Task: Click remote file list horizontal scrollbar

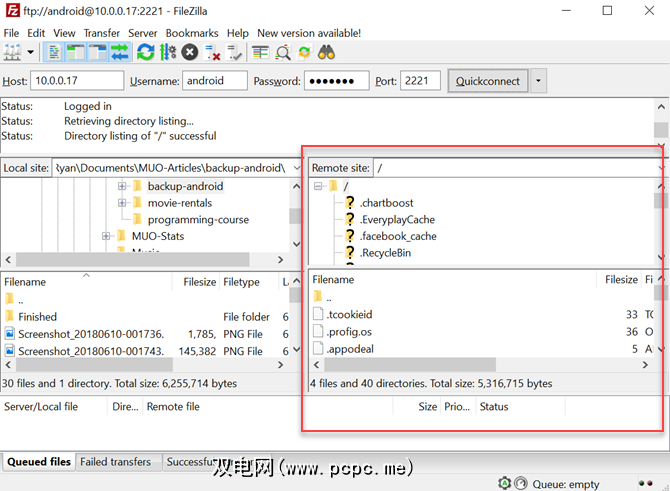Action: pos(410,365)
